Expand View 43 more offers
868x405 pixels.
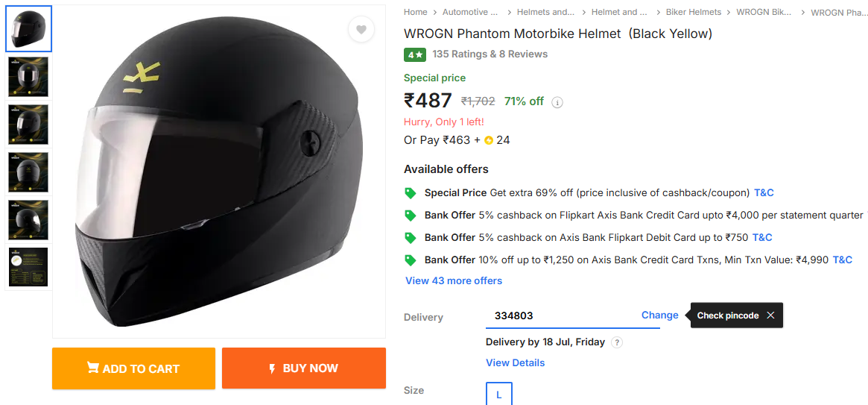coord(454,280)
